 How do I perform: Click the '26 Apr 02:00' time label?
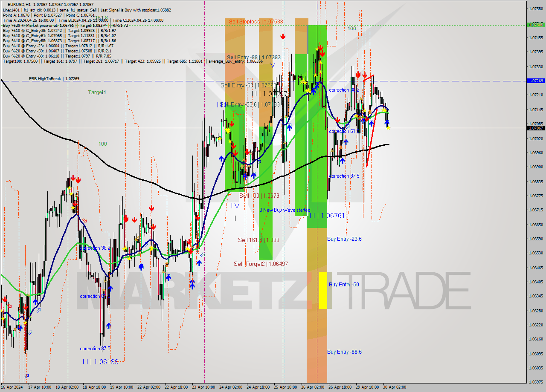[x=312, y=387]
